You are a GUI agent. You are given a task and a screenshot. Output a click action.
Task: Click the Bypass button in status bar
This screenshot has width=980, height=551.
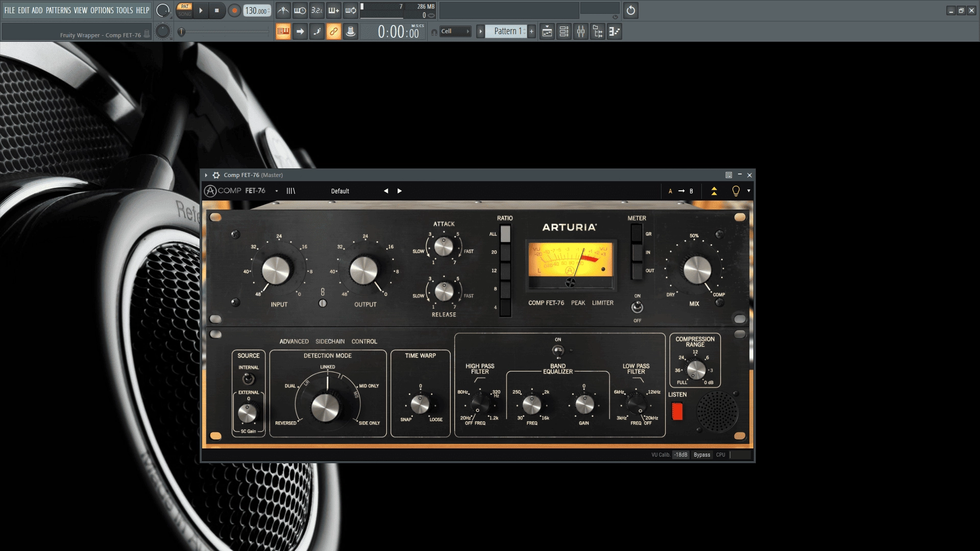point(702,455)
